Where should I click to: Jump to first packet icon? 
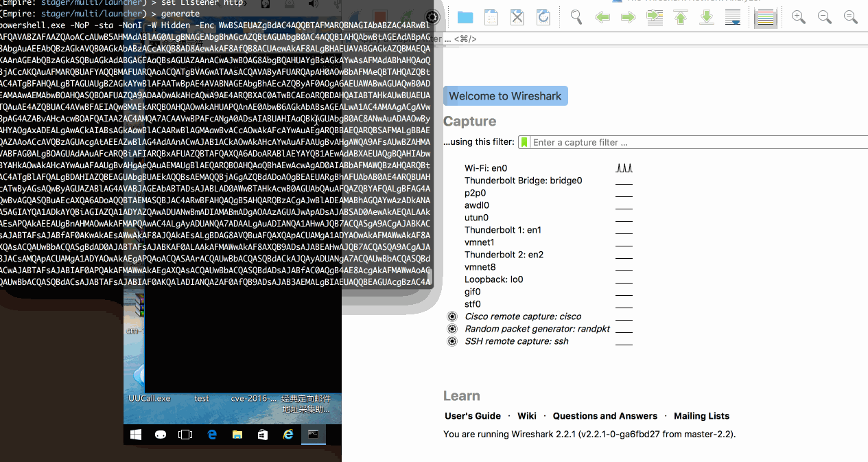tap(681, 17)
